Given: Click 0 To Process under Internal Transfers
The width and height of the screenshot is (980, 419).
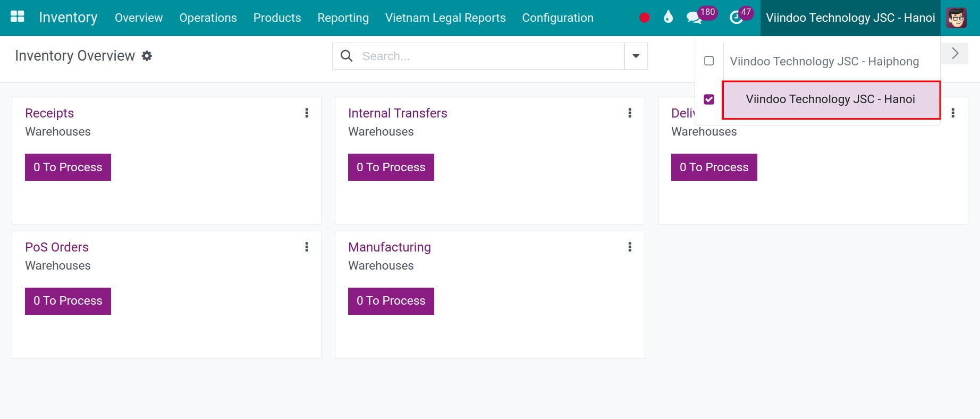Looking at the screenshot, I should [x=391, y=167].
